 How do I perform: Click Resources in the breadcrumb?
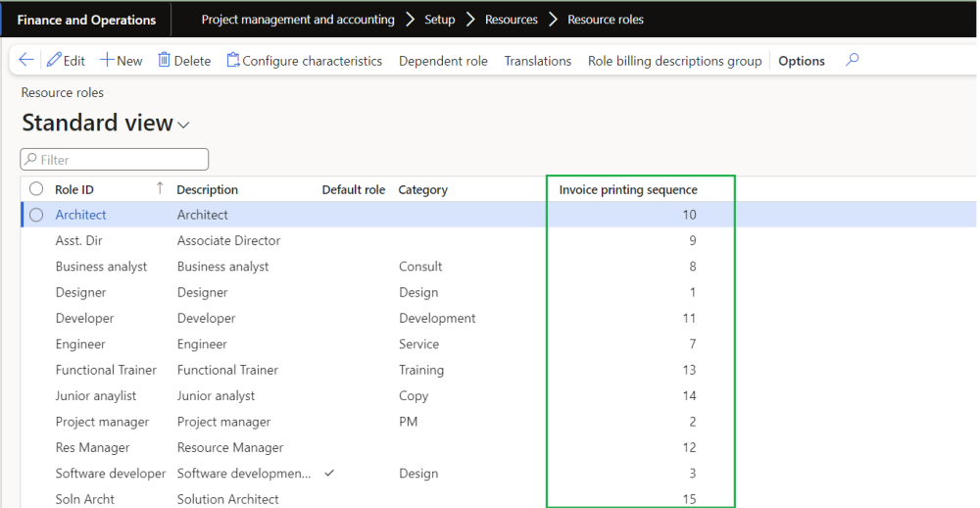click(x=511, y=20)
